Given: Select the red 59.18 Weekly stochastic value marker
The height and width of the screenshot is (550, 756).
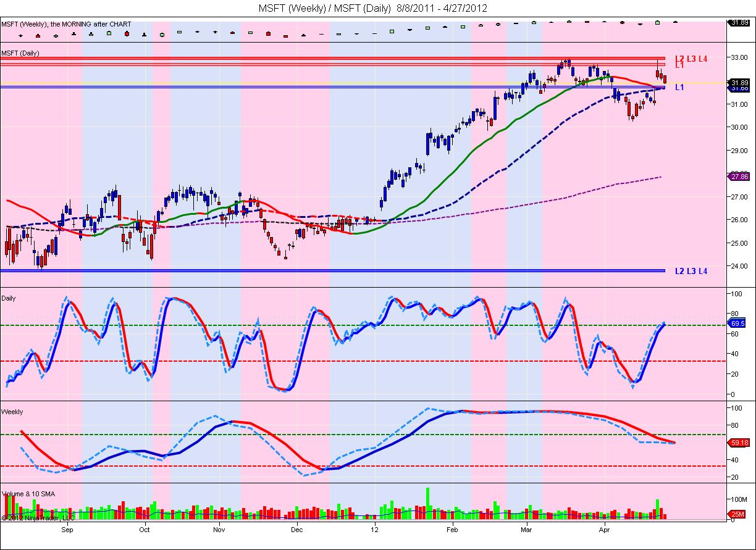Looking at the screenshot, I should [739, 443].
